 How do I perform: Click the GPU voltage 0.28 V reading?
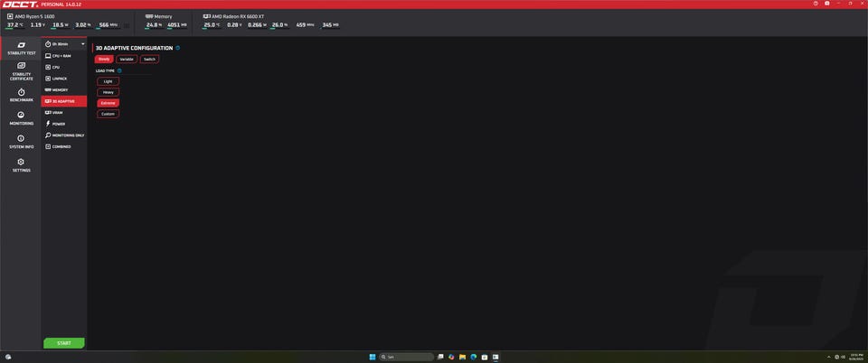pyautogui.click(x=235, y=25)
